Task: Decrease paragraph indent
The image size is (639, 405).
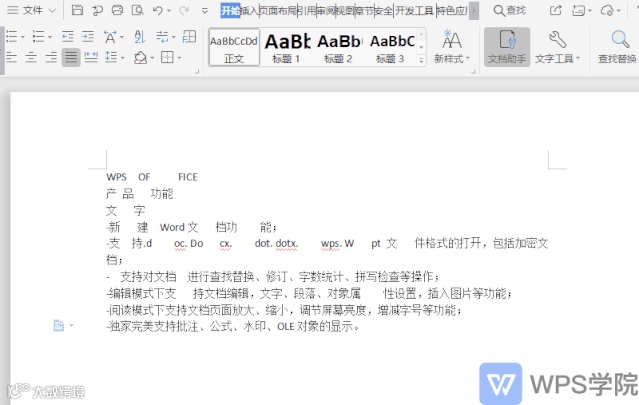Action: (x=68, y=37)
